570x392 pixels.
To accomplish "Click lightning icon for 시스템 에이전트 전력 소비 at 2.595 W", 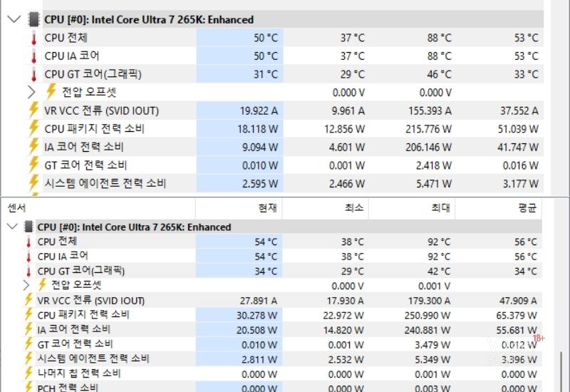I will tap(33, 183).
